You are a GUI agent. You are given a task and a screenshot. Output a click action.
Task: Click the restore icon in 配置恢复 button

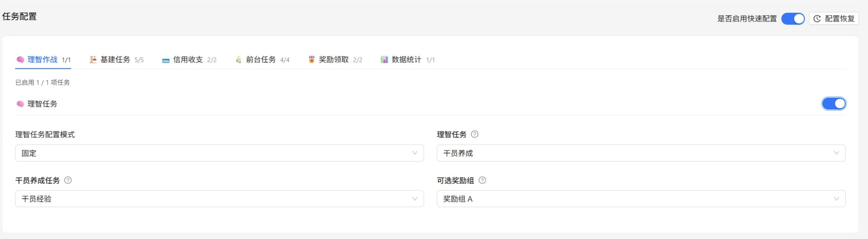coord(817,19)
